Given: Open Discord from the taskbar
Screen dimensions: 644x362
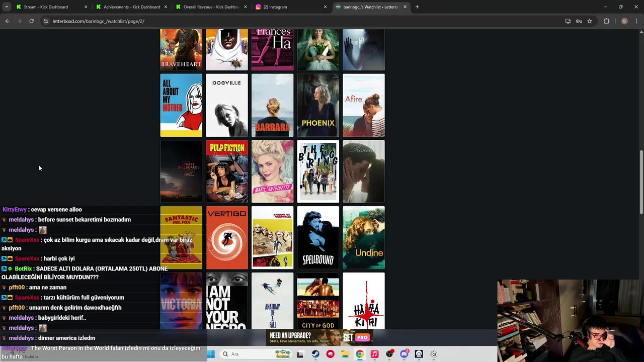Looking at the screenshot, I should coord(404,354).
